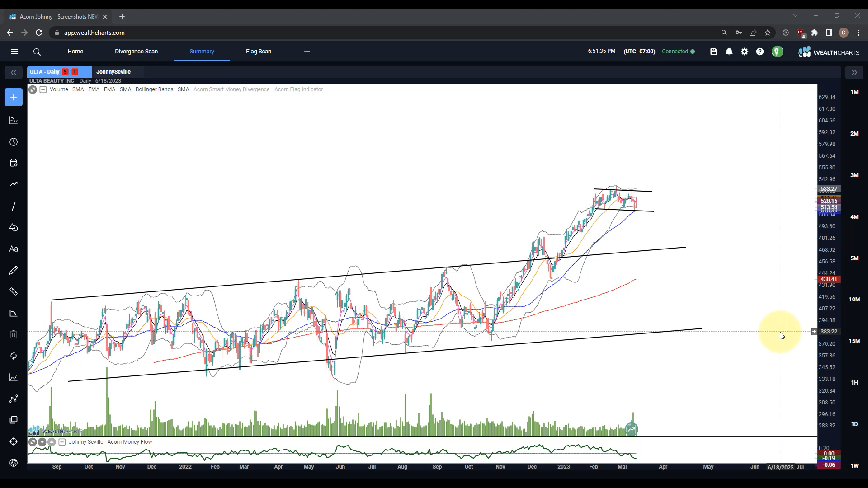Toggle the Volume indicator label
868x488 pixels.
pos(59,89)
